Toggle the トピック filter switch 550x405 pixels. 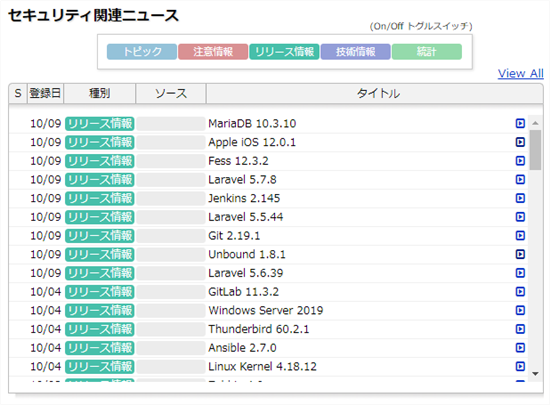point(142,52)
